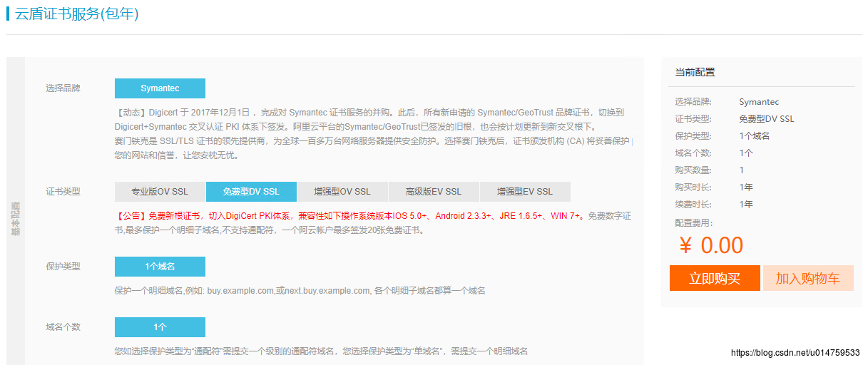Click the 立即购买 buy now button

coord(715,278)
